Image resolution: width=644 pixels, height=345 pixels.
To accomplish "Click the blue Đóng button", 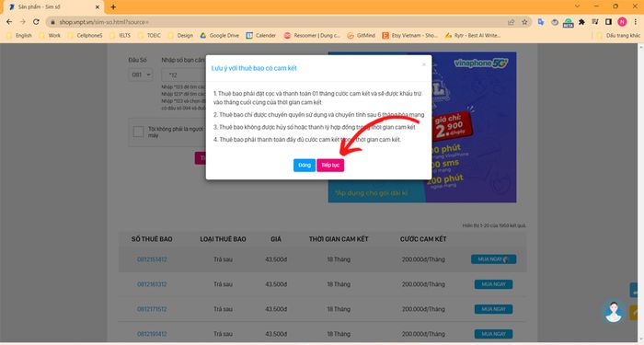I will (x=305, y=165).
